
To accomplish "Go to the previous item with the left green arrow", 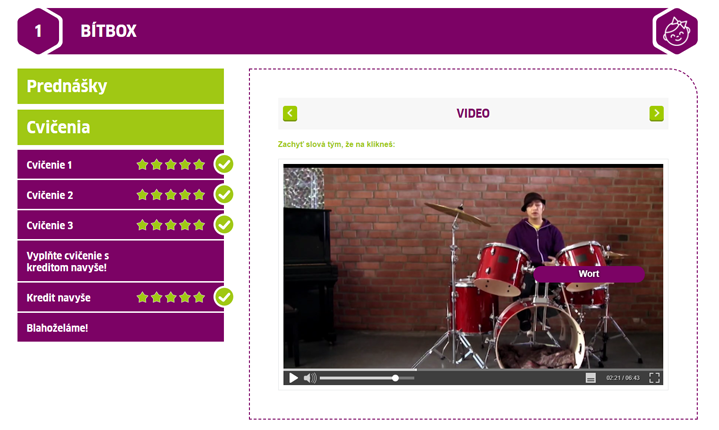I will click(x=290, y=113).
